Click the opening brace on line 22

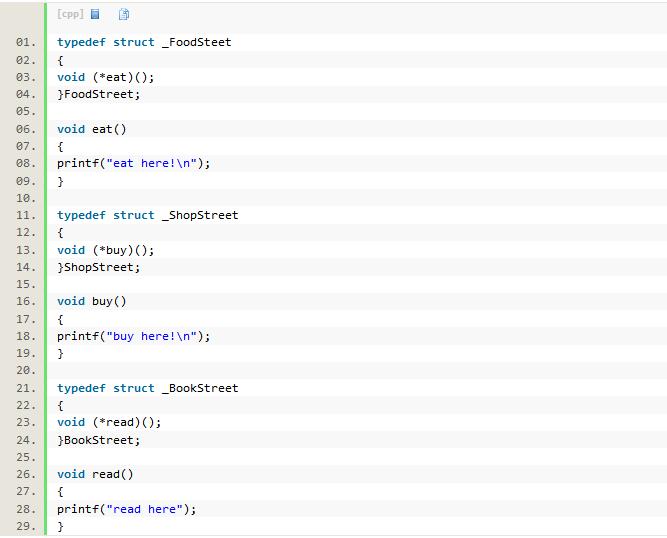click(60, 406)
